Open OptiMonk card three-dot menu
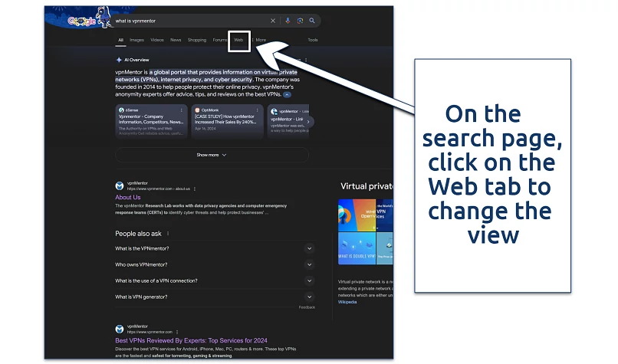618x364 pixels. point(258,110)
